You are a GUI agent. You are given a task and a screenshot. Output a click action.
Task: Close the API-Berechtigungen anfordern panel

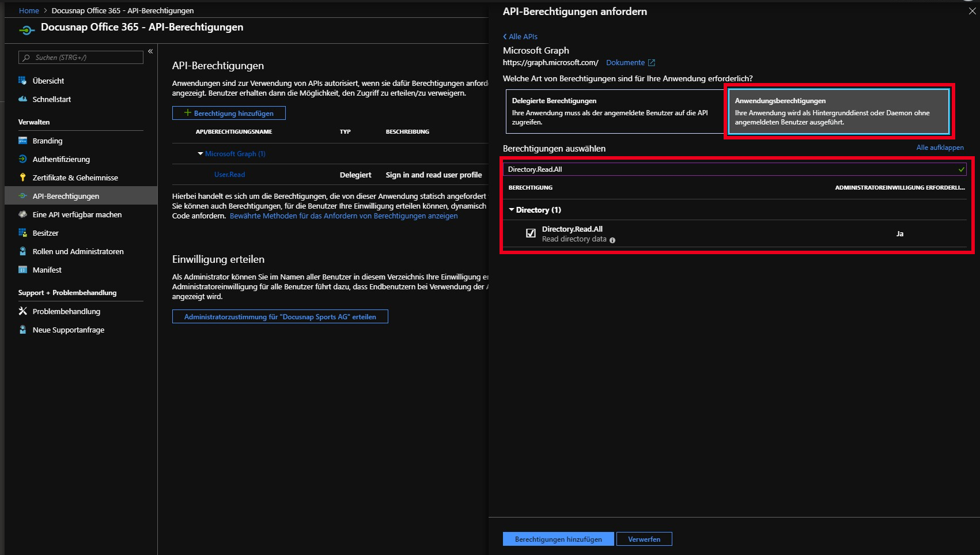tap(972, 12)
